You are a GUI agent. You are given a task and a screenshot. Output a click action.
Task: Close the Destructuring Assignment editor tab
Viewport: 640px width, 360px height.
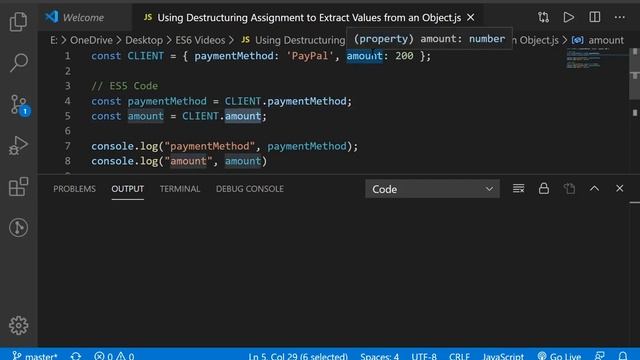click(x=471, y=18)
